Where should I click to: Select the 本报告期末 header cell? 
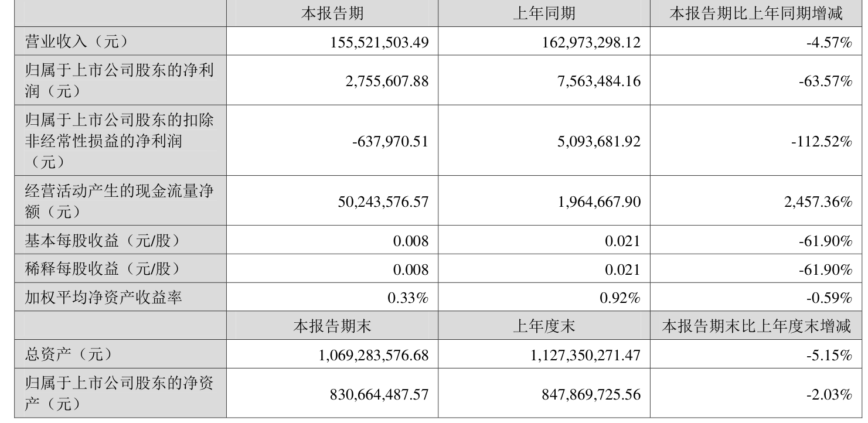coord(332,326)
